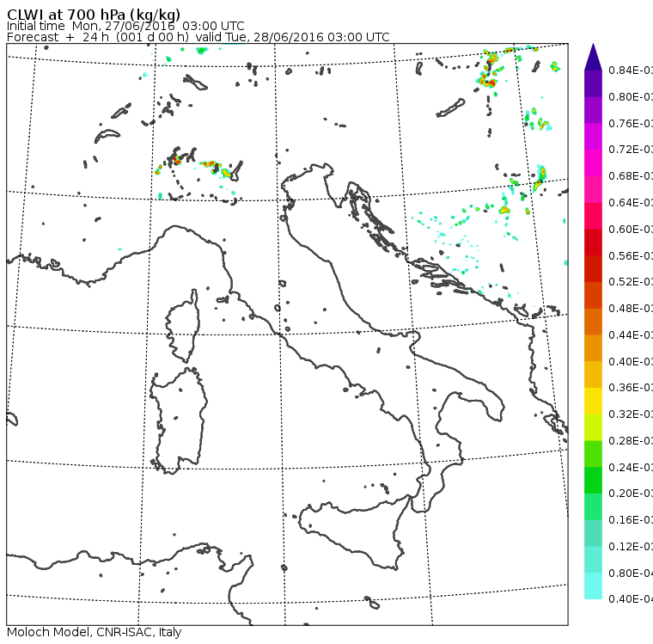Select color band between 0.48E-03 and 0.52E-03
This screenshot has height=644, width=653.
coord(593,295)
